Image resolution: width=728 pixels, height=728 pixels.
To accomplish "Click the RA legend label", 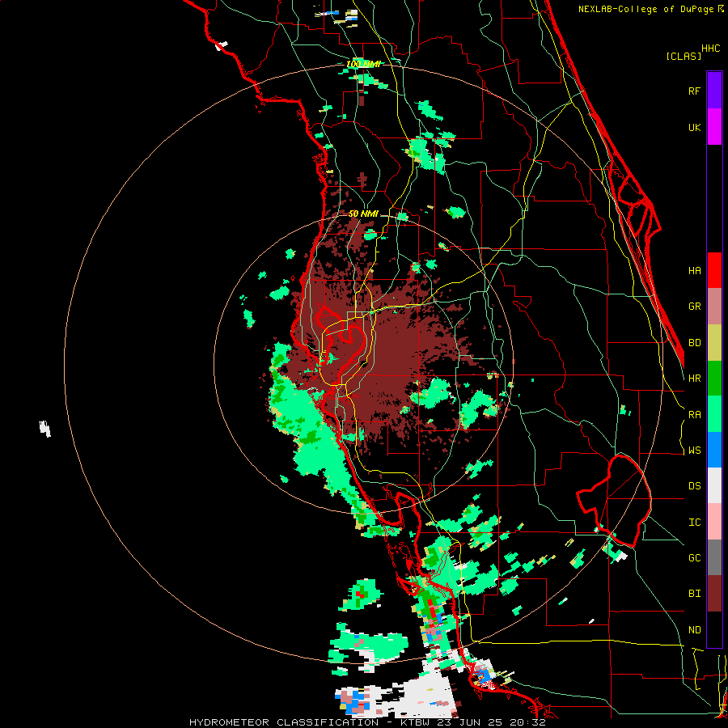I will [694, 415].
